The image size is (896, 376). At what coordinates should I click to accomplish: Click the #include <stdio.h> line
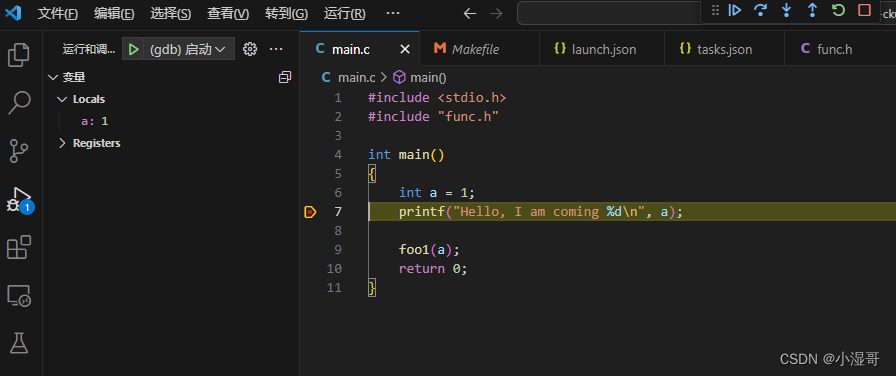[x=437, y=98]
